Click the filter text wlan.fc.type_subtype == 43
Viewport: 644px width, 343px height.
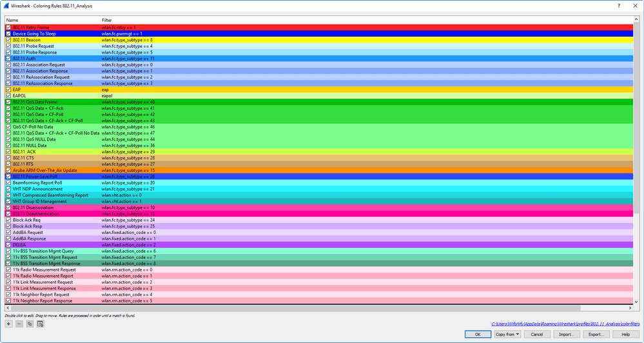pos(128,121)
